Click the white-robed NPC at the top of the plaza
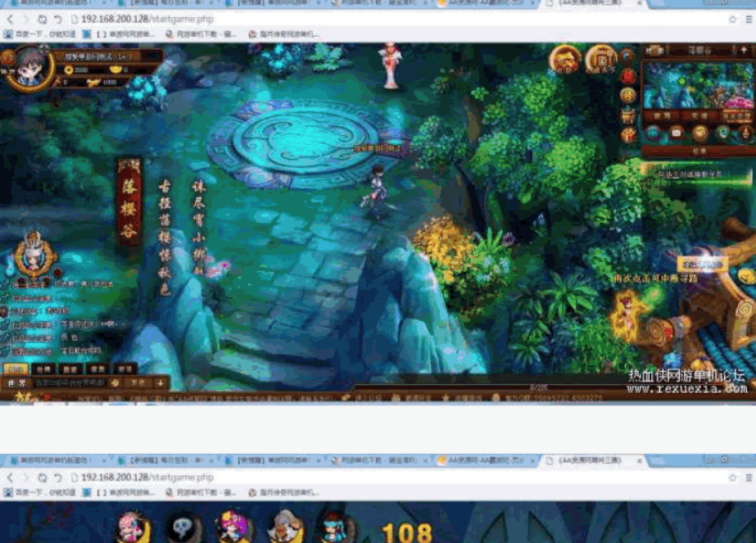Viewport: 756px width, 543px height. pyautogui.click(x=390, y=66)
